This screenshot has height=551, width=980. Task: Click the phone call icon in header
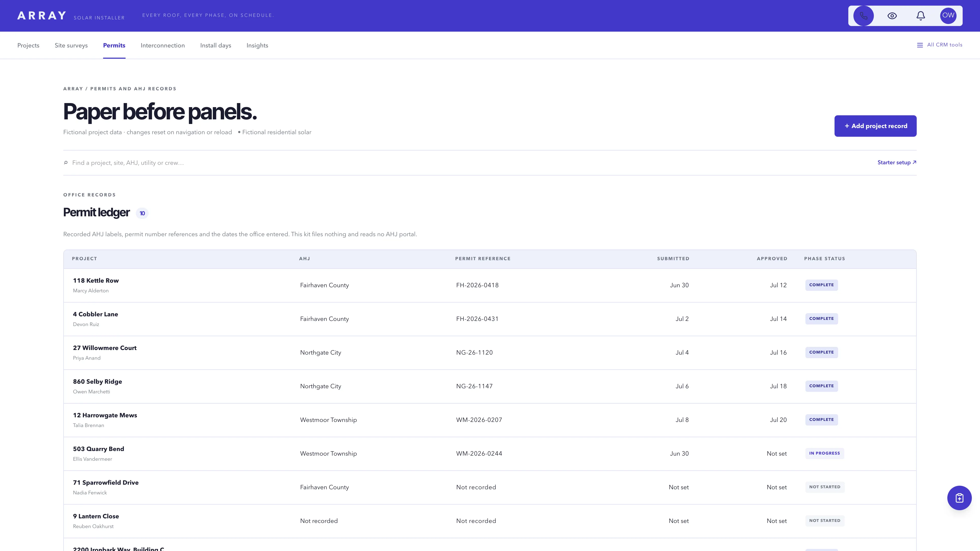pos(864,16)
